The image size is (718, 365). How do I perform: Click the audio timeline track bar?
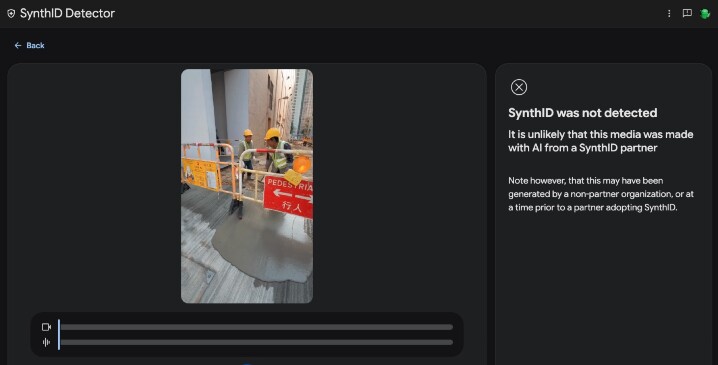(x=256, y=342)
